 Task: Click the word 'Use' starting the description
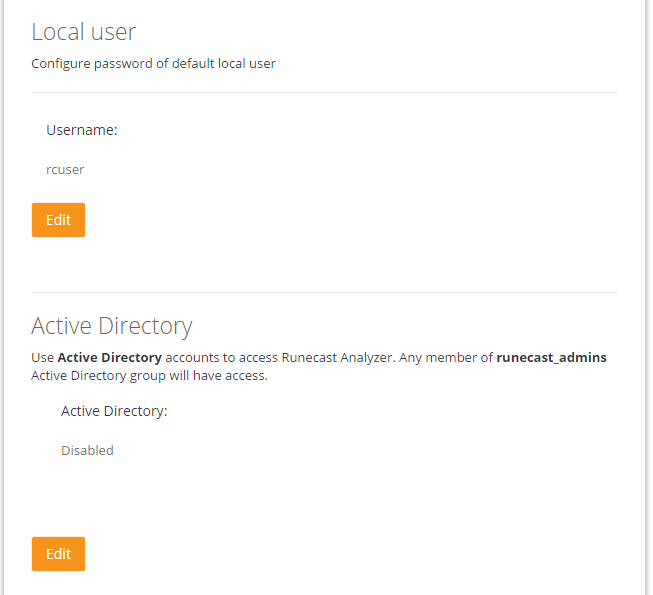pyautogui.click(x=42, y=358)
